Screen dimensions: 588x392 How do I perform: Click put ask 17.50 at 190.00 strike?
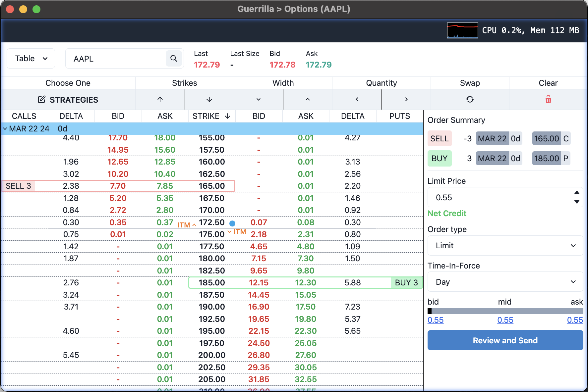pos(306,307)
